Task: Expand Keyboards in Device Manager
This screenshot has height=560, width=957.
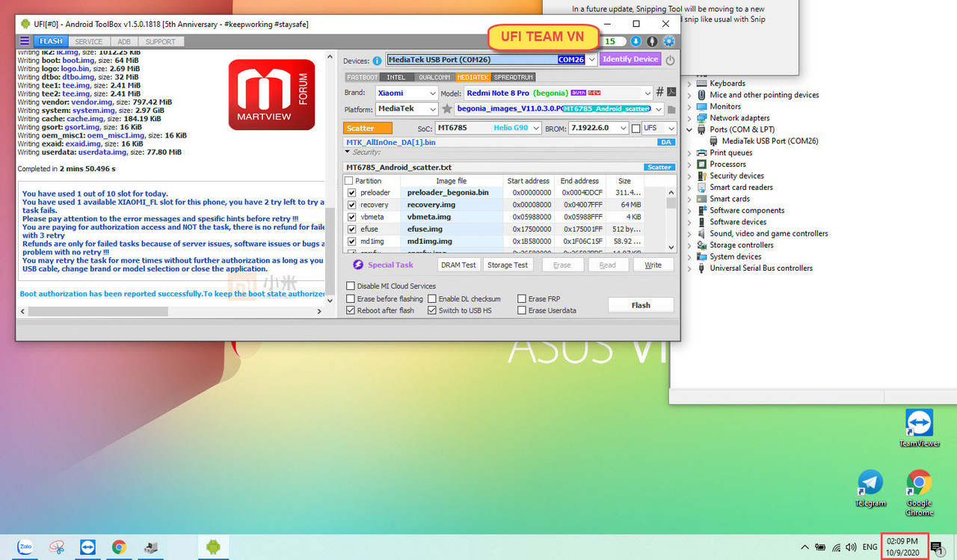Action: click(690, 84)
